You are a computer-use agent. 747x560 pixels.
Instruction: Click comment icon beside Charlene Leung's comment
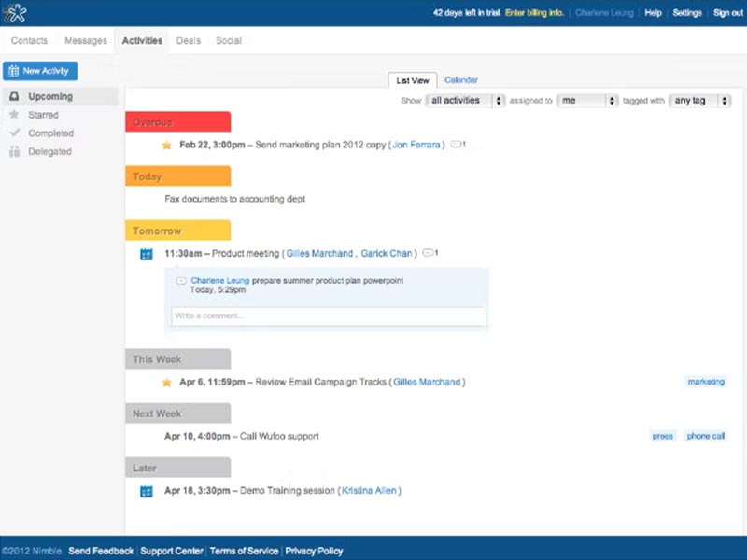(x=181, y=281)
